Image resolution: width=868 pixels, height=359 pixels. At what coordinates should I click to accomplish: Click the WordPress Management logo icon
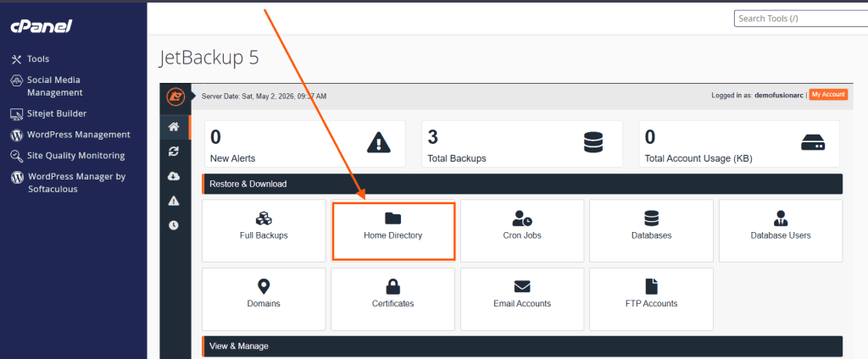17,135
